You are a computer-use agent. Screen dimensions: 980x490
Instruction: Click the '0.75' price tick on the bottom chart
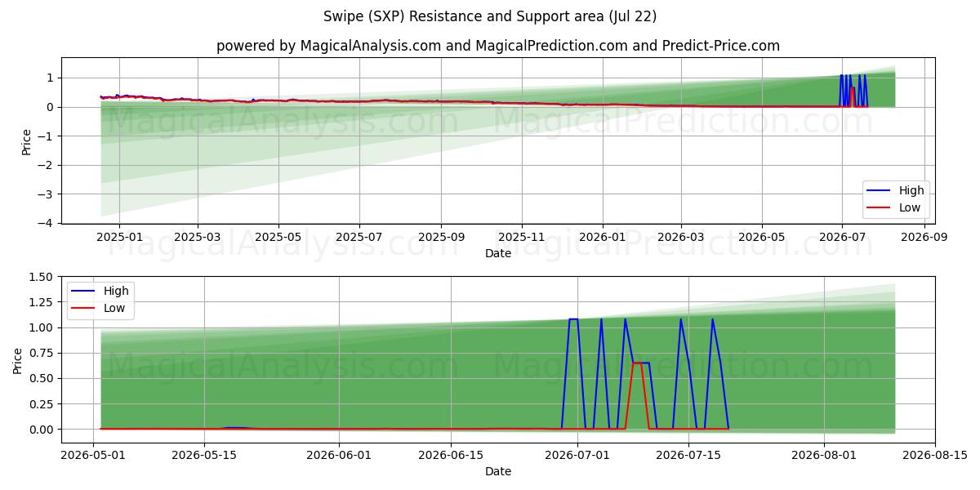click(42, 354)
